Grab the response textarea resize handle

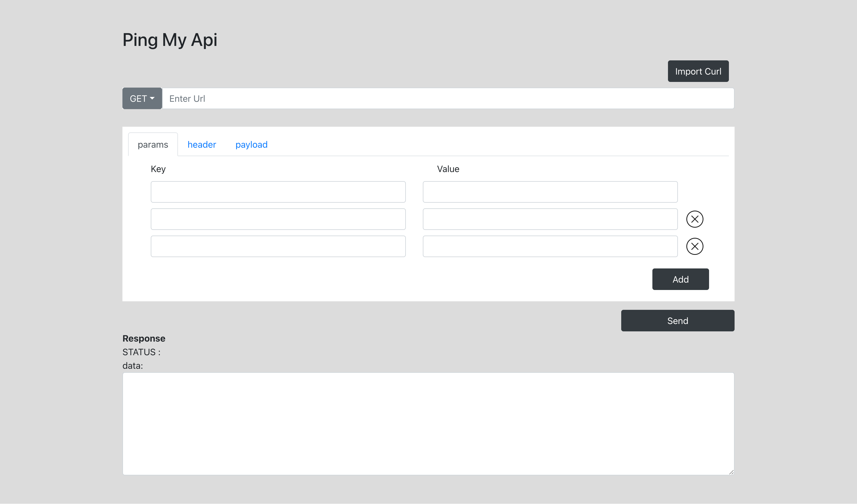[731, 472]
